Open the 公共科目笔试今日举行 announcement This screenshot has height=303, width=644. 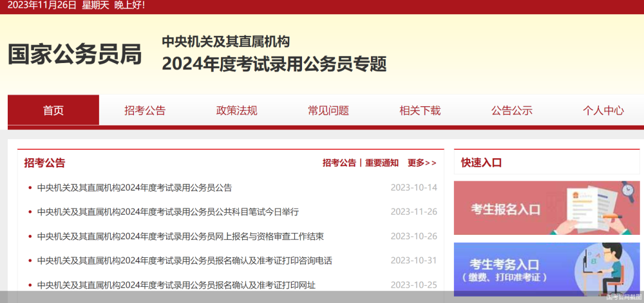[x=168, y=212]
